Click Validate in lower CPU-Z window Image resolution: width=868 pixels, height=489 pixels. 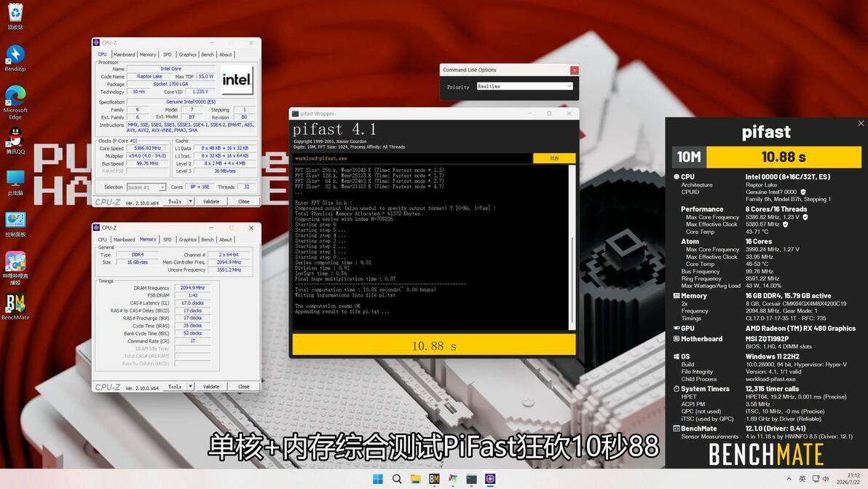(x=211, y=386)
